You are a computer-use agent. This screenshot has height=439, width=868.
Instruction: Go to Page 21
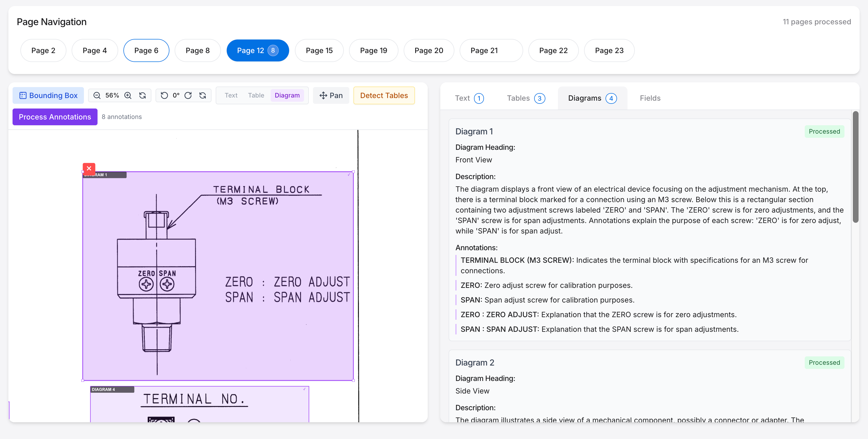(491, 50)
